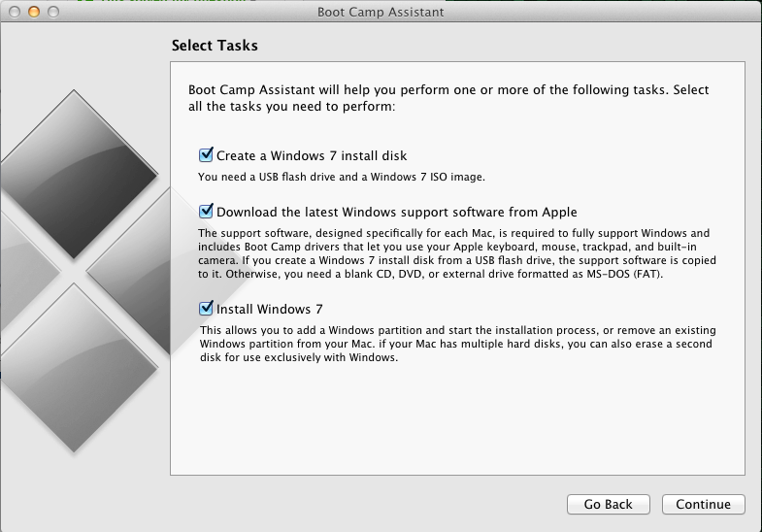The height and width of the screenshot is (532, 762).
Task: Click the Continue button
Action: pos(703,504)
